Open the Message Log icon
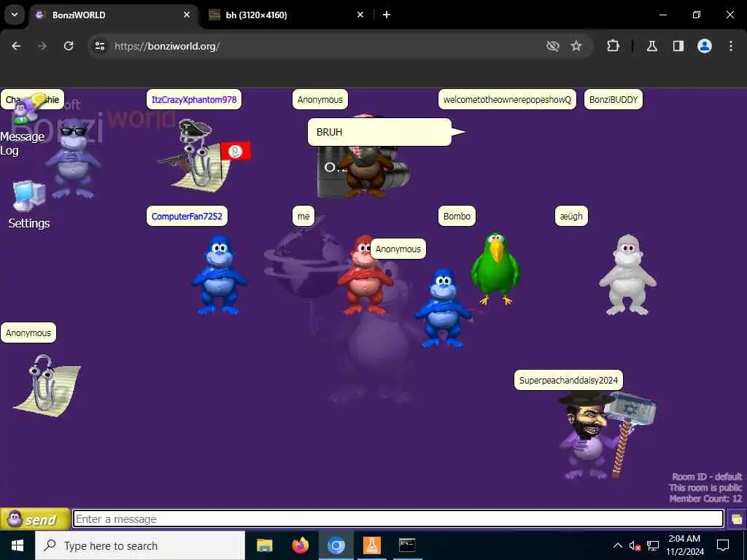 (x=23, y=125)
